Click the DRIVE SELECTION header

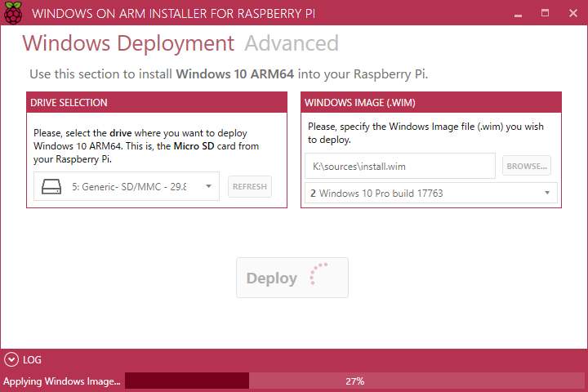pos(157,102)
